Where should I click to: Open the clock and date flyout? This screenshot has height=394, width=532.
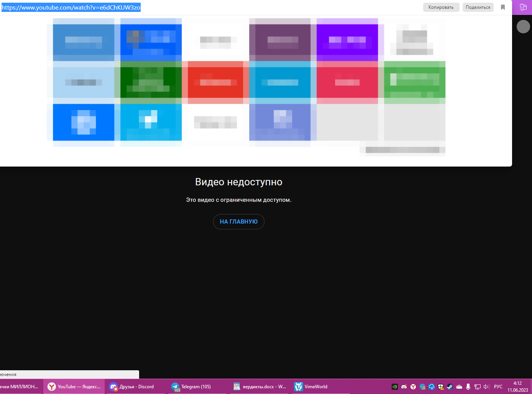[518, 387]
